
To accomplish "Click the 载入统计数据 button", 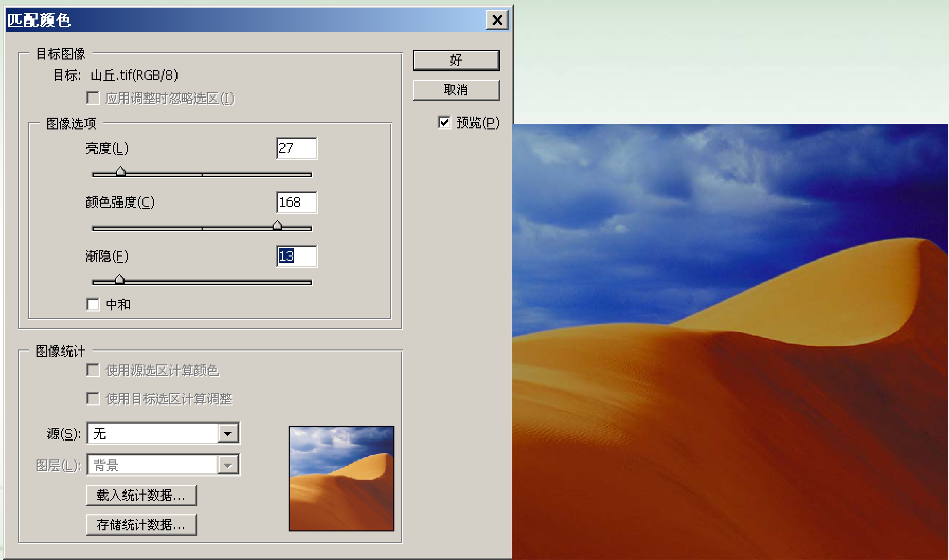I will [141, 495].
